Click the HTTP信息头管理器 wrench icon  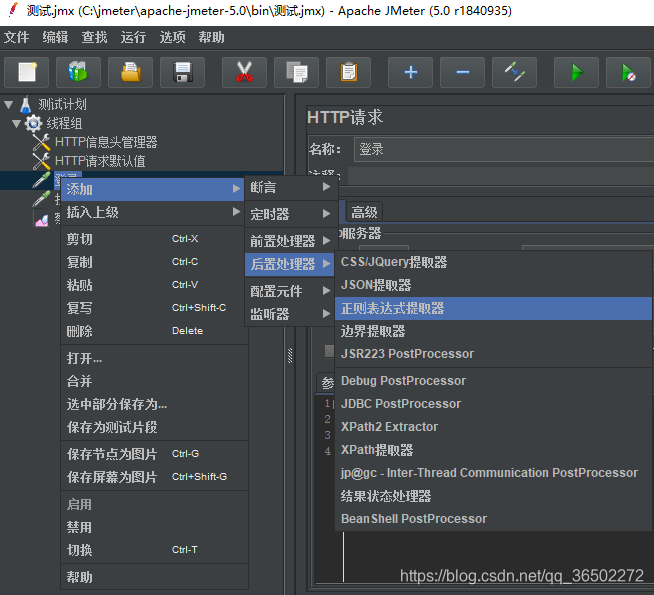(x=41, y=142)
